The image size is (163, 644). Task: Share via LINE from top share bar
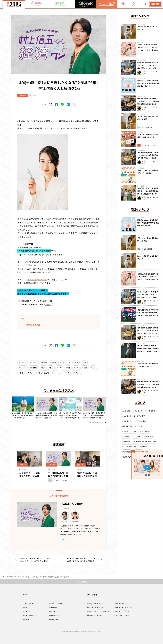pos(62,105)
